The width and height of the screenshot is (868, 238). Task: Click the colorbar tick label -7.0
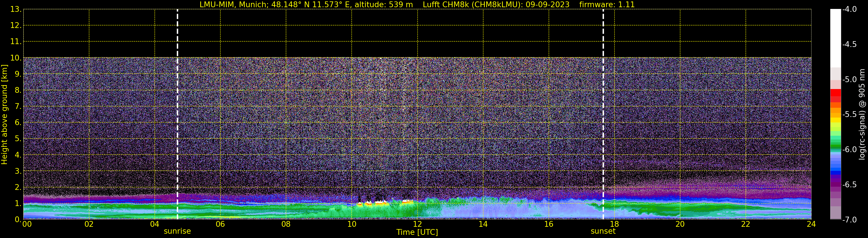pos(849,220)
